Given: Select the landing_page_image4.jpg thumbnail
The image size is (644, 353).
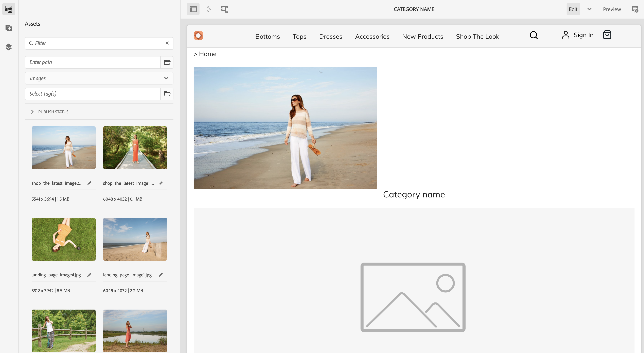Looking at the screenshot, I should (63, 239).
